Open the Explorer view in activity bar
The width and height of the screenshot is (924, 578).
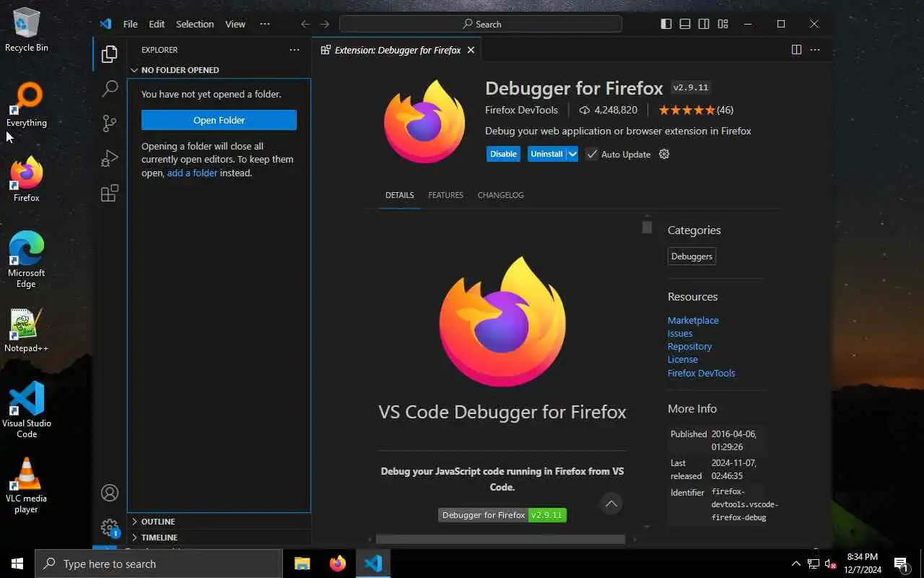coord(110,54)
